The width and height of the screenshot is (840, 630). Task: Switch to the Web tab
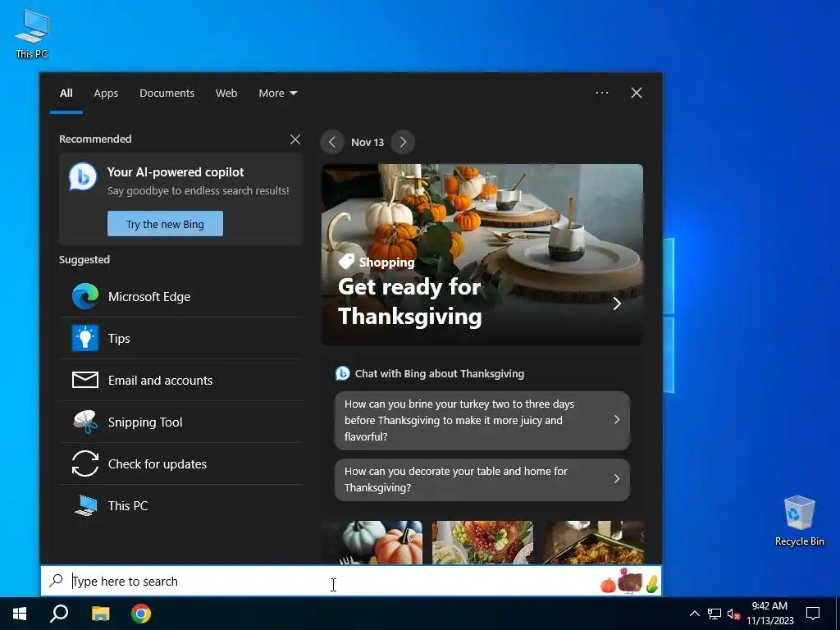226,93
